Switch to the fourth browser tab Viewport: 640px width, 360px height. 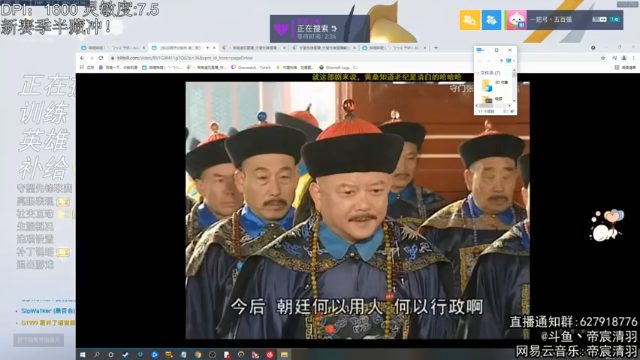(x=324, y=48)
